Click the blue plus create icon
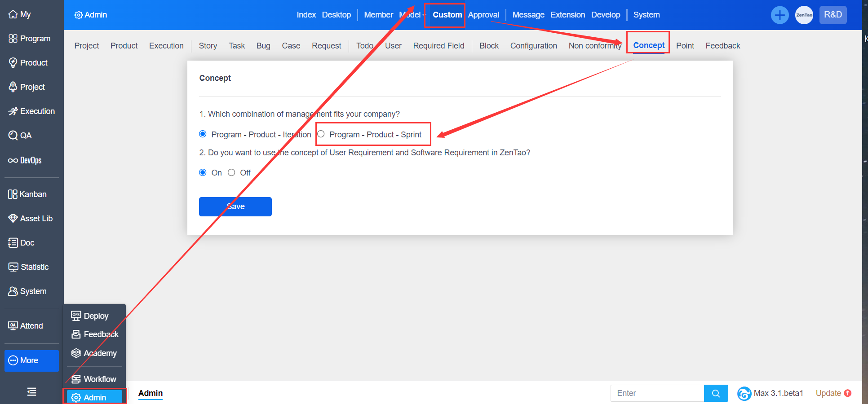868x404 pixels. click(779, 15)
